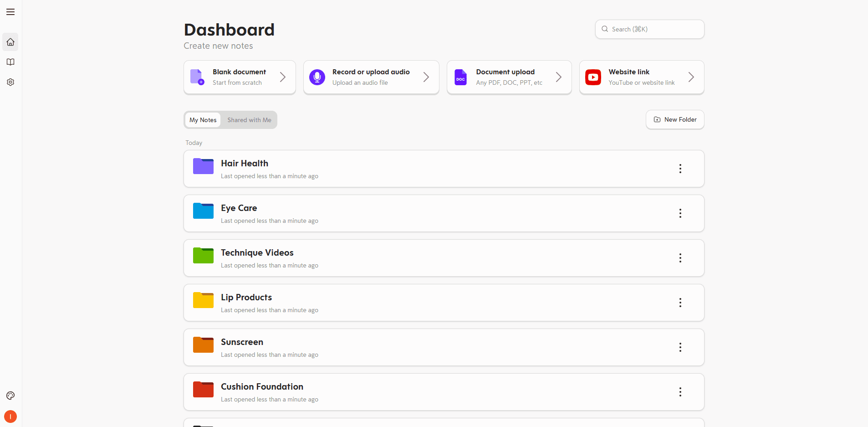Switch to the My Notes tab
This screenshot has height=427, width=868.
[203, 120]
